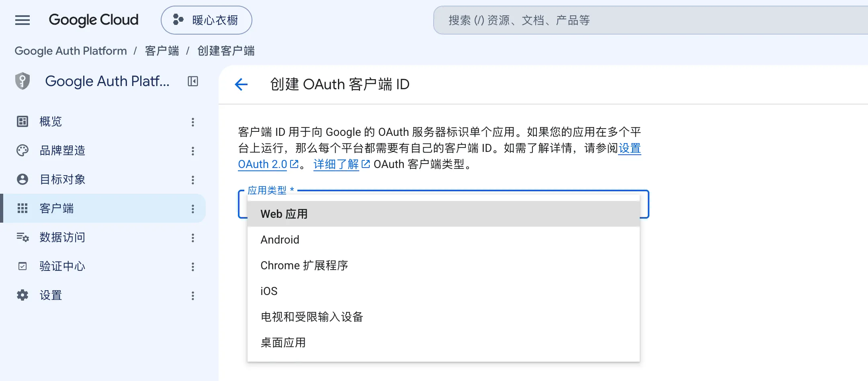This screenshot has width=868, height=381.
Task: Choose Web 应用 from the dropdown
Action: click(x=444, y=214)
